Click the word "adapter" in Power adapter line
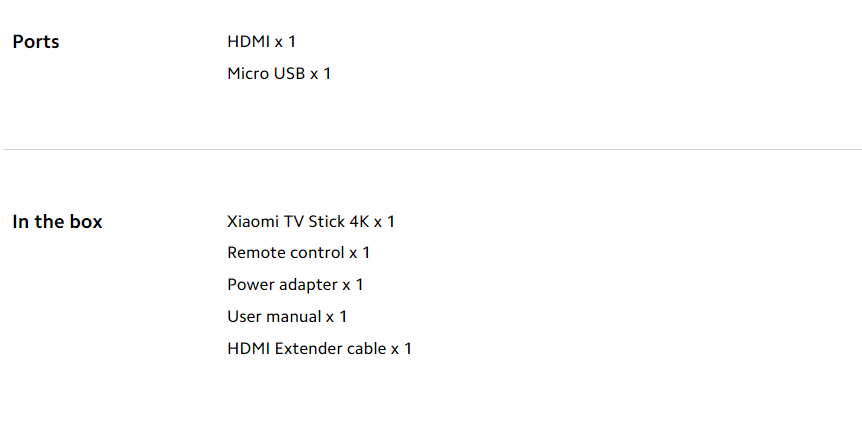This screenshot has height=424, width=862. pos(308,285)
